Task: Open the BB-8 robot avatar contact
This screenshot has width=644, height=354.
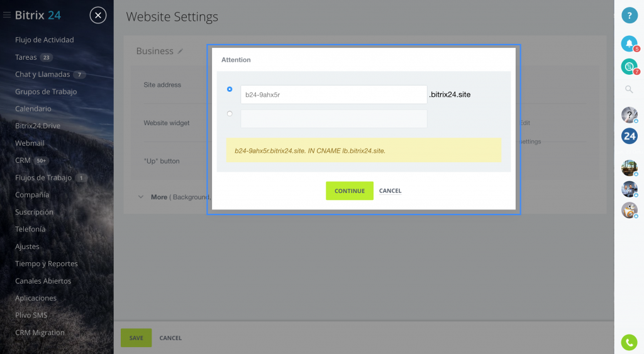Action: tap(629, 210)
